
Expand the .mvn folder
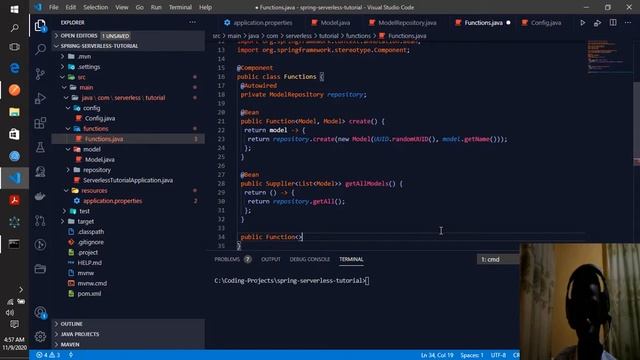point(84,56)
